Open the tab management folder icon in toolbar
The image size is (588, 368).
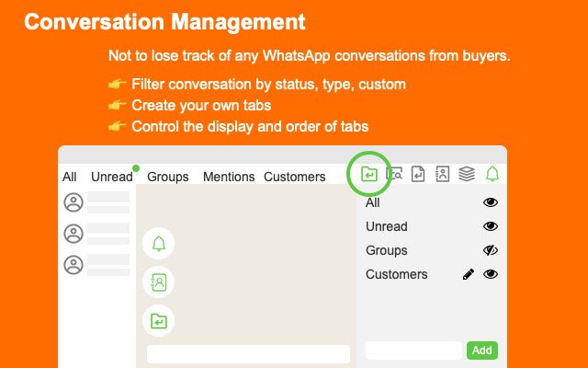click(369, 174)
